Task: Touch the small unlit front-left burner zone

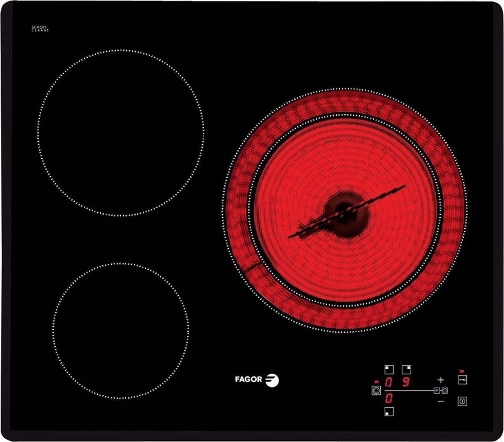Action: 121,331
